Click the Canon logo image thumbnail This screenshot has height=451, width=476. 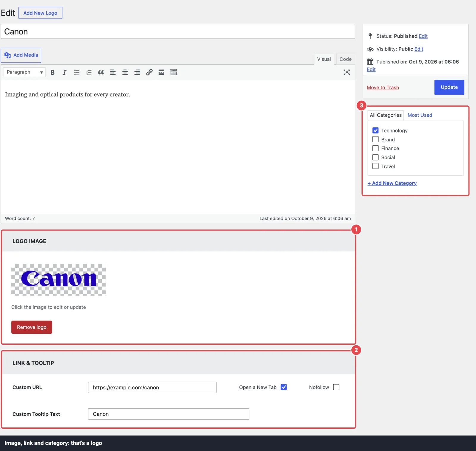pos(59,280)
